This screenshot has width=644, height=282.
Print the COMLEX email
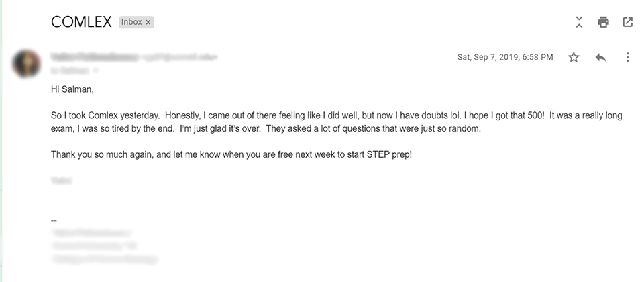(603, 22)
